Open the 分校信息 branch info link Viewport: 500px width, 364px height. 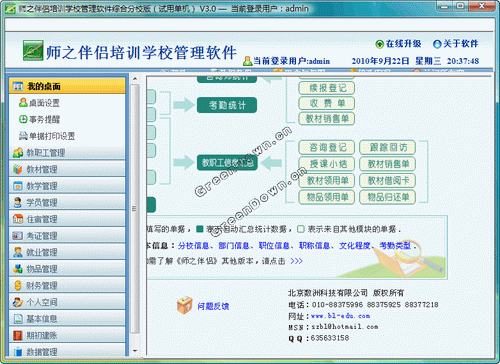click(193, 246)
